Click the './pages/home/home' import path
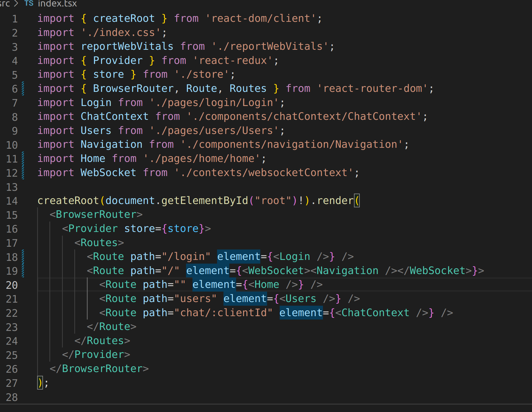This screenshot has width=532, height=412. [x=202, y=159]
